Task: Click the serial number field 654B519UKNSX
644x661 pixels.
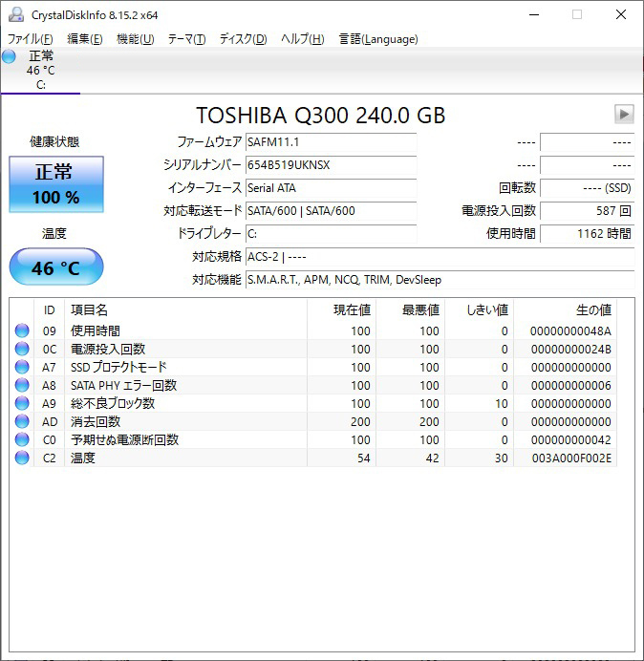Action: tap(331, 165)
